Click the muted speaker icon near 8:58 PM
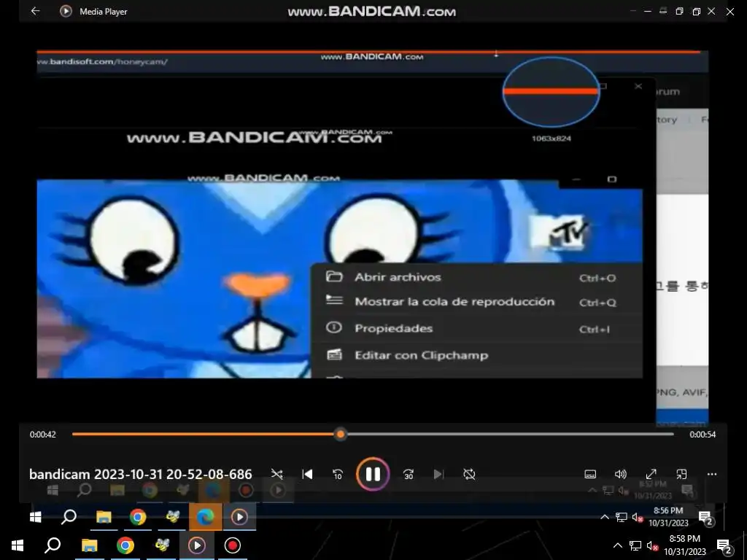This screenshot has height=560, width=747. click(x=653, y=545)
